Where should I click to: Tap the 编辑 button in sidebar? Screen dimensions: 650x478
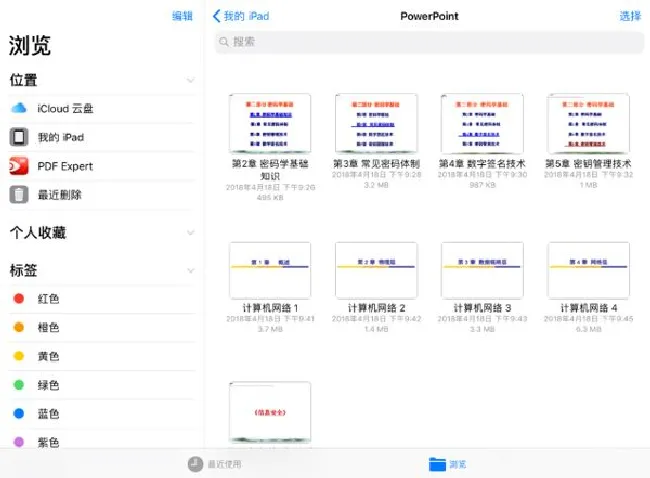click(x=182, y=16)
